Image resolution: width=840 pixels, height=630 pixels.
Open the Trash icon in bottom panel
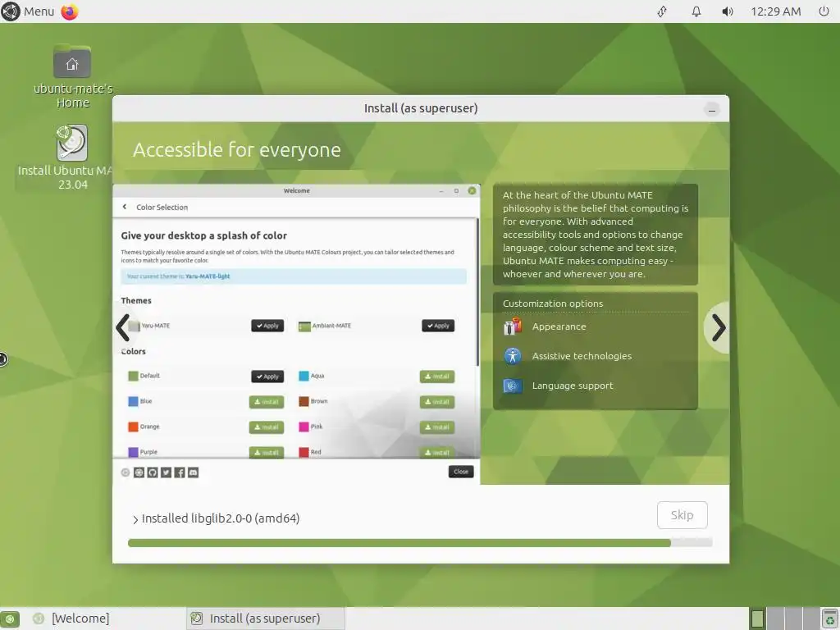[829, 619]
